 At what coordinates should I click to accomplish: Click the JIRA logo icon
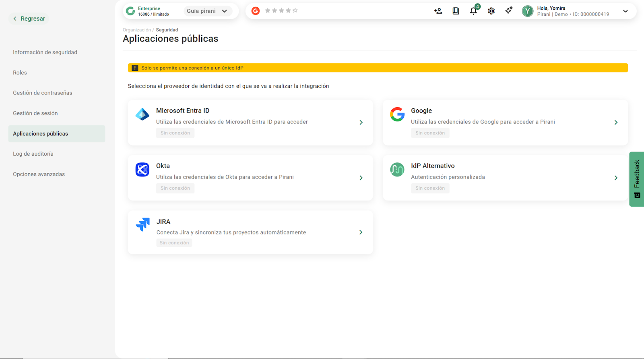coord(143,224)
